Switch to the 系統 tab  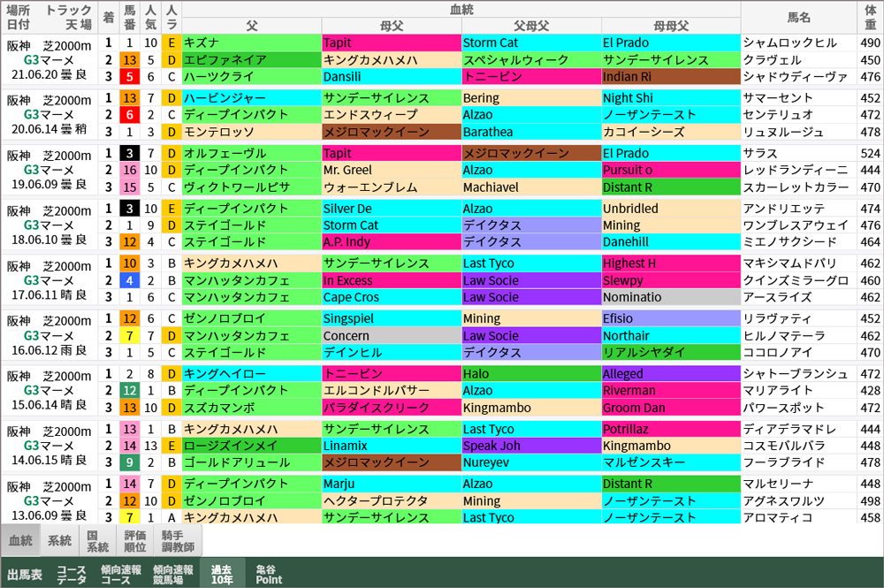58,539
